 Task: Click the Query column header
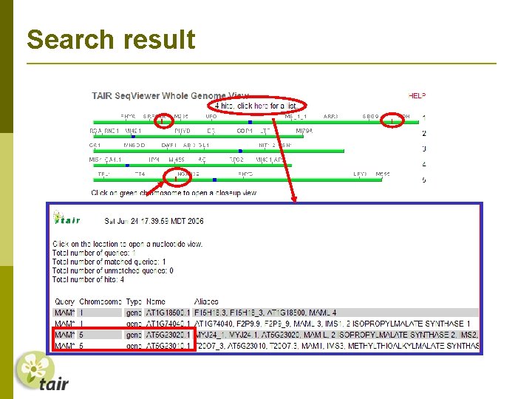pyautogui.click(x=64, y=301)
